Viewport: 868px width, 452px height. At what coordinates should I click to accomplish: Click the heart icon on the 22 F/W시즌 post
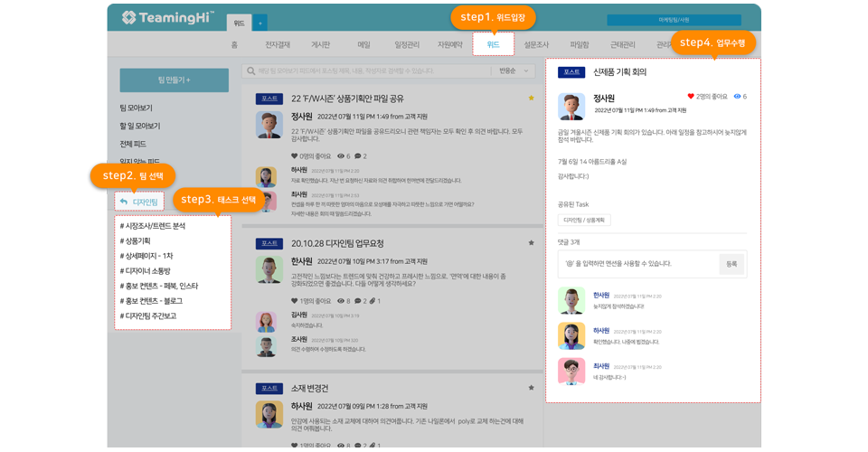tap(295, 156)
